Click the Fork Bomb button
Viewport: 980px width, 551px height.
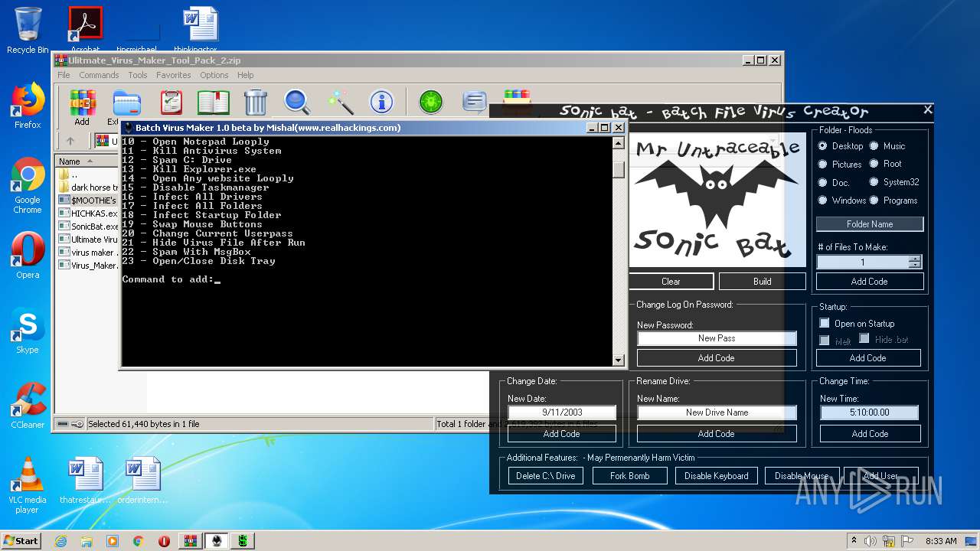630,475
